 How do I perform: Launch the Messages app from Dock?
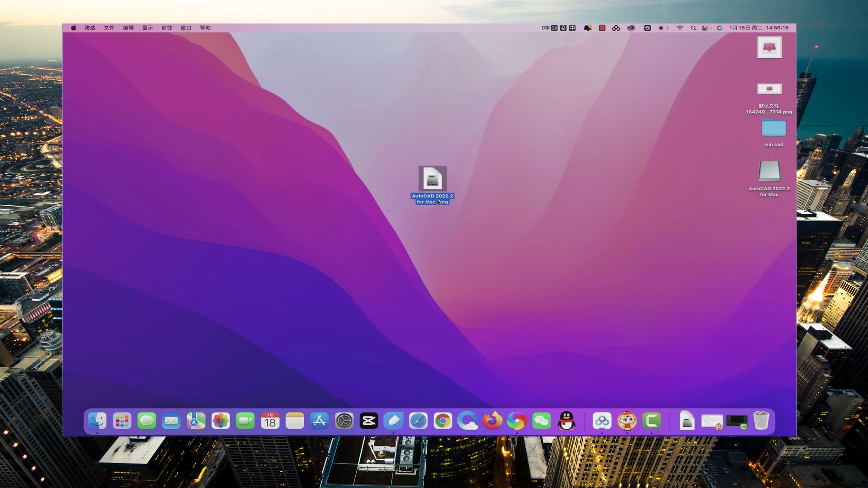146,421
